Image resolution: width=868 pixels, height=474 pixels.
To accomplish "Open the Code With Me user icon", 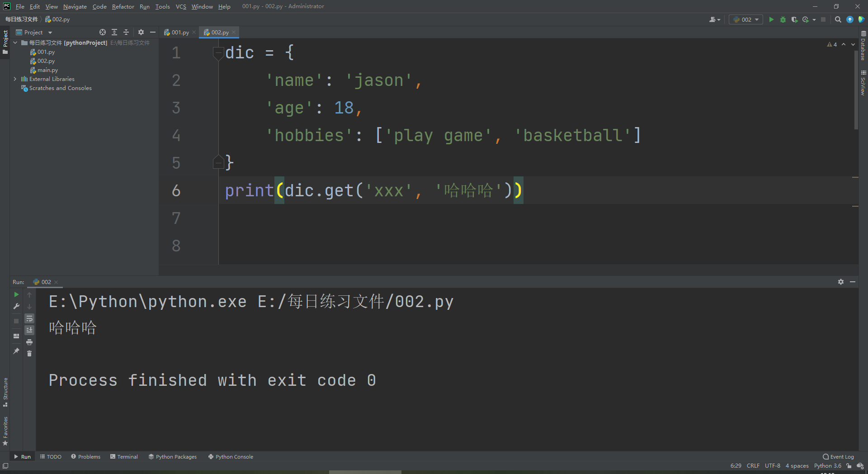I will tap(714, 19).
